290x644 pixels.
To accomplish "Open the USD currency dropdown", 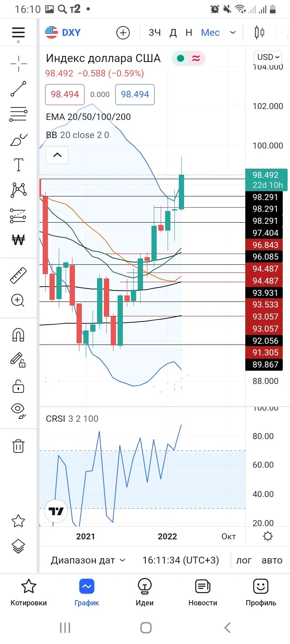I will 268,57.
